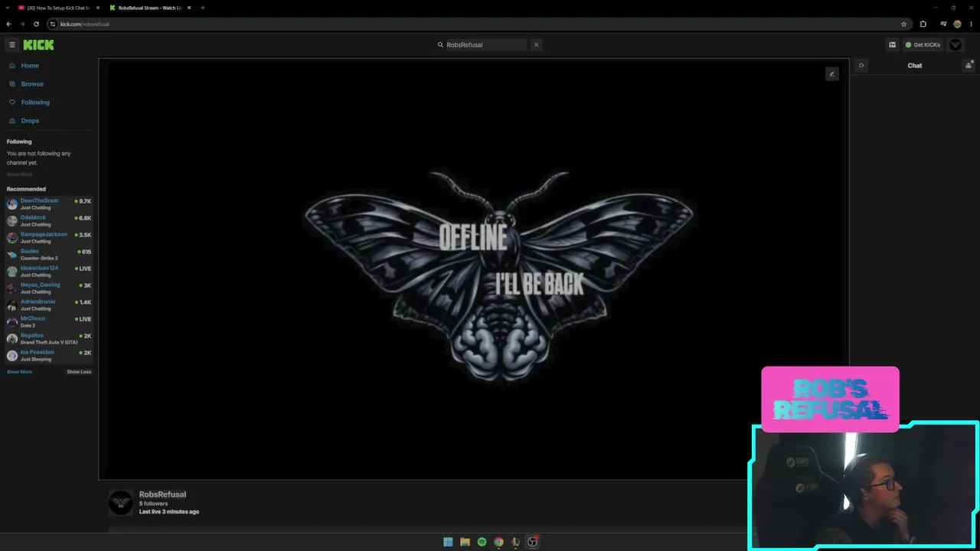Click the Get KICKs button
980x551 pixels.
[923, 45]
